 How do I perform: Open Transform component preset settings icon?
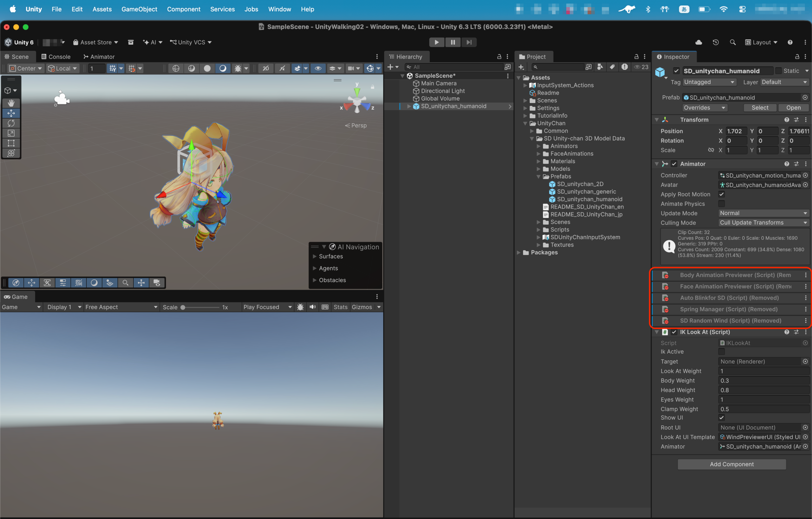coord(796,120)
